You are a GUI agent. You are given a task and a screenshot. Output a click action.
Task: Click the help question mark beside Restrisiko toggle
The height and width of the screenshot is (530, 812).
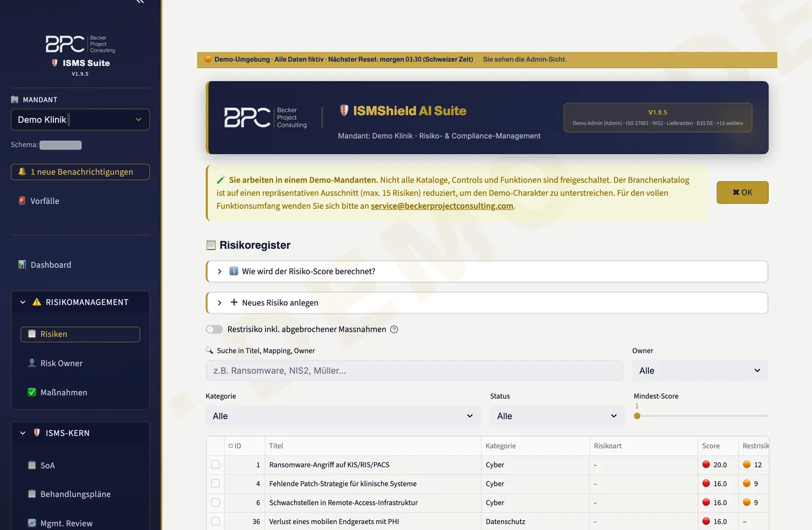(394, 329)
